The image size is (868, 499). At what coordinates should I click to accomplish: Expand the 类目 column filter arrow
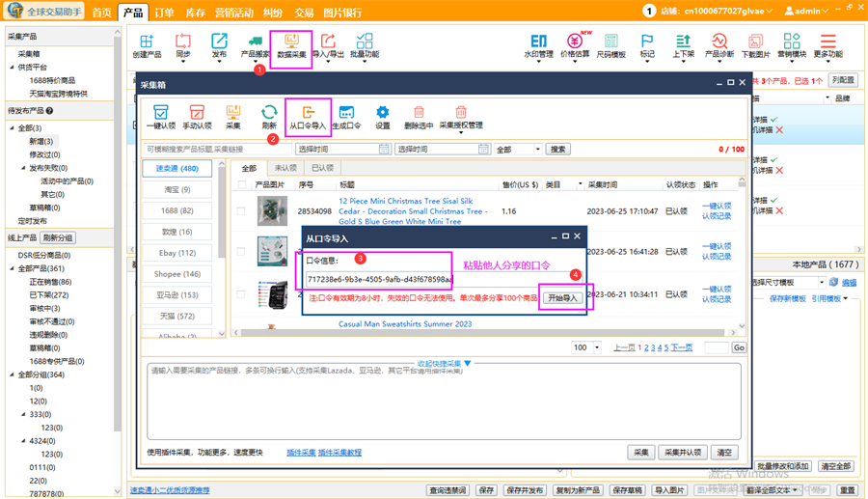coord(581,184)
